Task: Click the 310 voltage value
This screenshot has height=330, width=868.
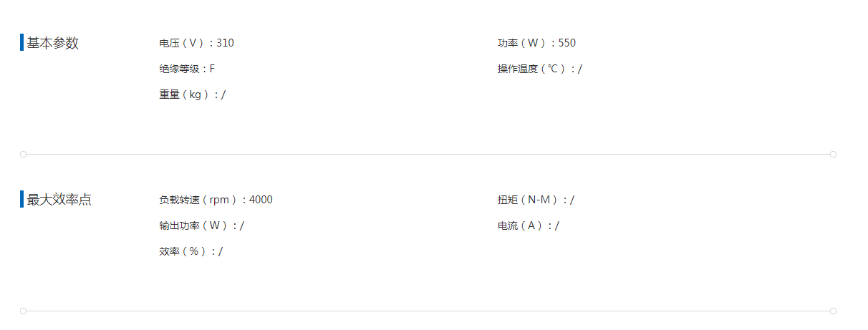Action: coord(225,43)
